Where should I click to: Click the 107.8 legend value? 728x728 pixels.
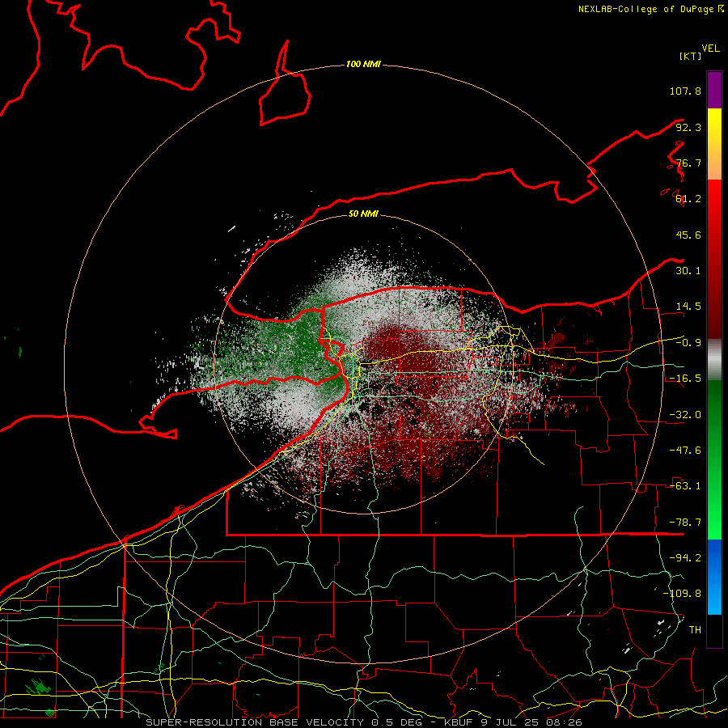685,91
